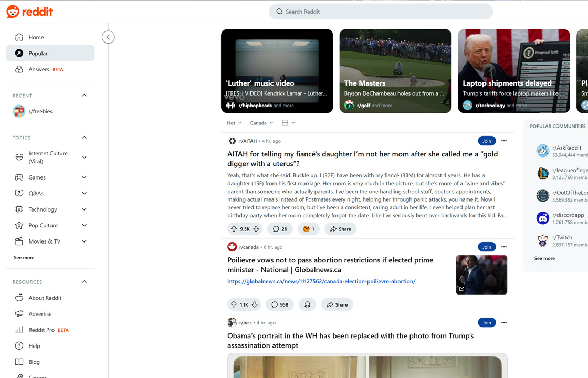The height and width of the screenshot is (378, 588).
Task: Expand Internet Culture (Viral) topic
Action: 85,157
